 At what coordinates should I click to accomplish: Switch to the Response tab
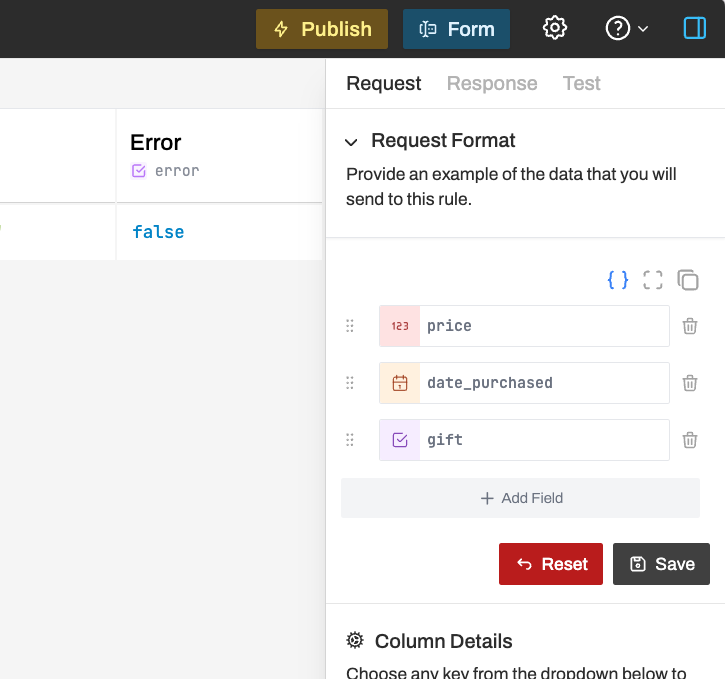[x=492, y=84]
